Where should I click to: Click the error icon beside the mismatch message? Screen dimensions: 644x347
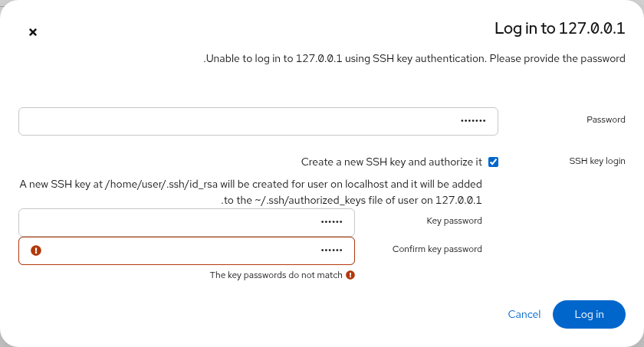click(350, 275)
